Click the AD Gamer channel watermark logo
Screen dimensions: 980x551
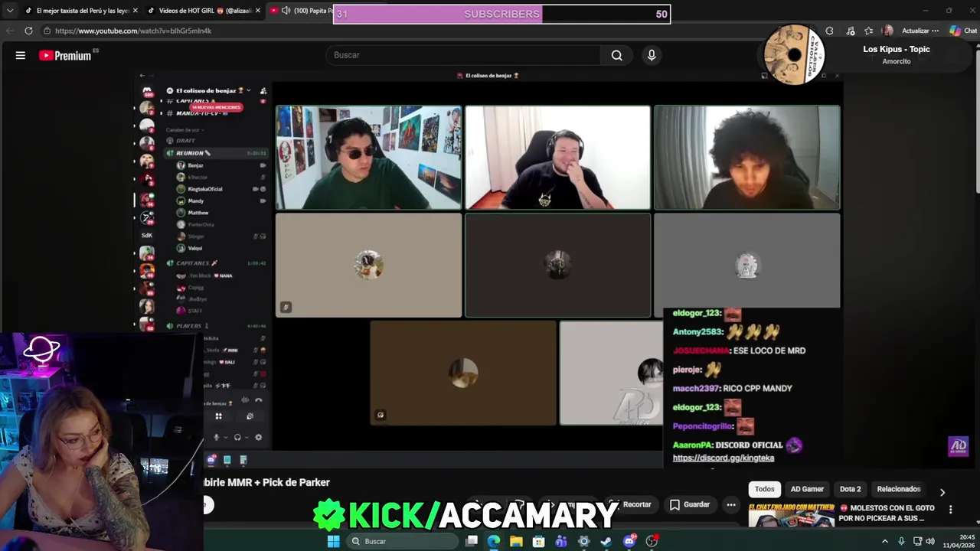click(959, 446)
